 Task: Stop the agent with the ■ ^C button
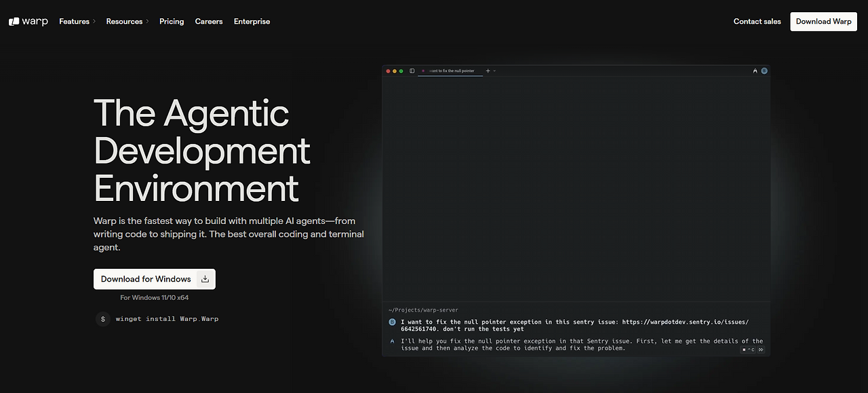click(748, 350)
